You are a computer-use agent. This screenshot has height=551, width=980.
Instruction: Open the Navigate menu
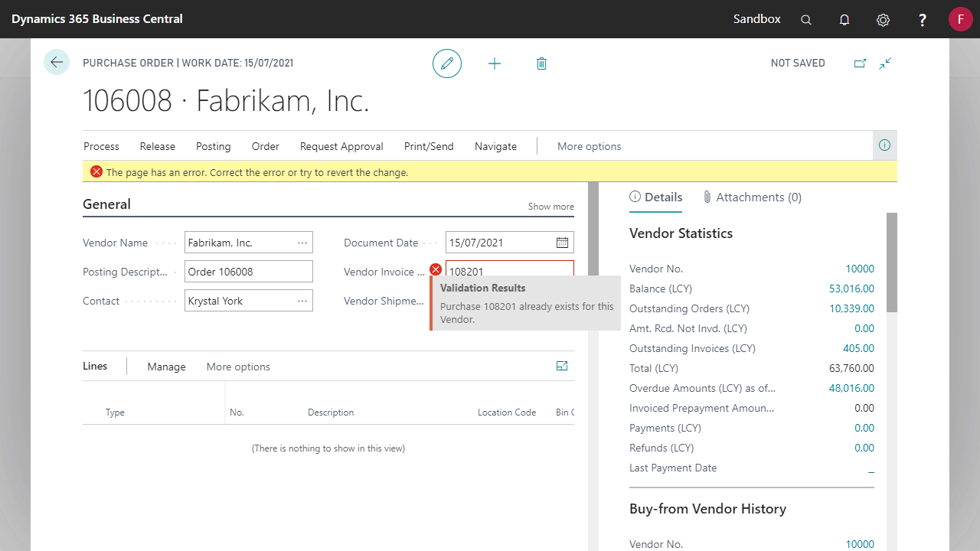[x=495, y=146]
